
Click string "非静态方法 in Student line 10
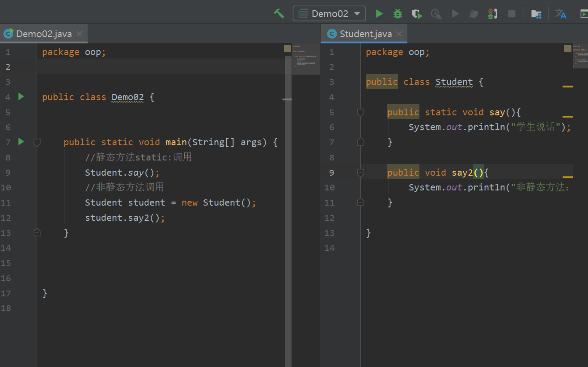540,187
